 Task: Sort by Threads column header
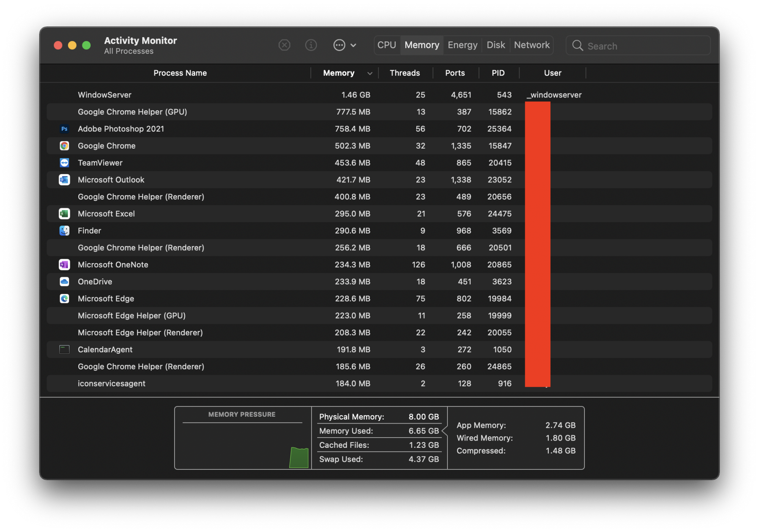pos(405,73)
